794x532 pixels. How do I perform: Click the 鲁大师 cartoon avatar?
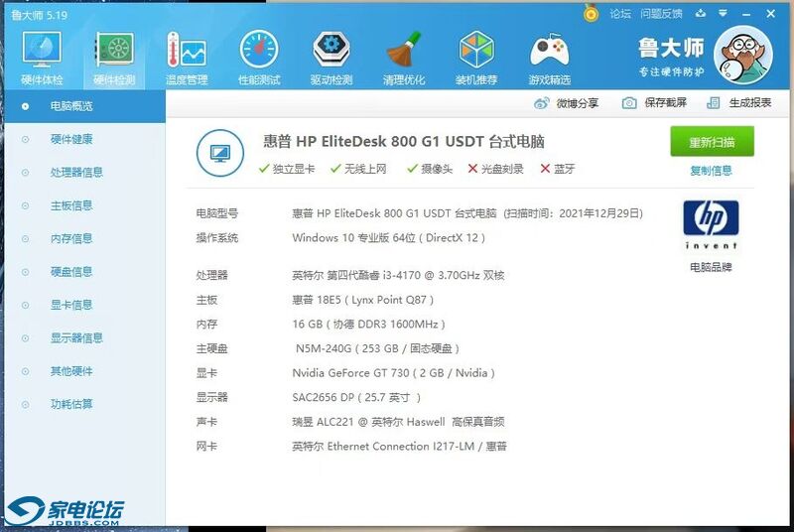[742, 55]
